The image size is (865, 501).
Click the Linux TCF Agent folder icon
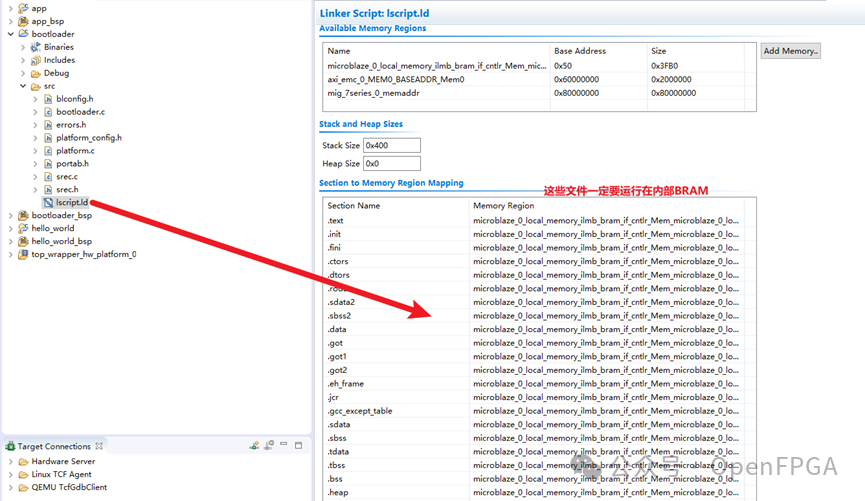click(23, 475)
